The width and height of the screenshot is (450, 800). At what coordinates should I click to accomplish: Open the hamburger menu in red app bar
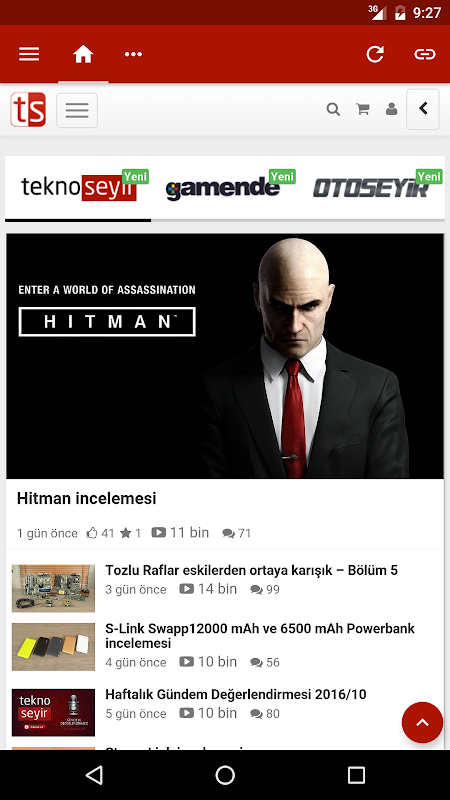coord(29,54)
